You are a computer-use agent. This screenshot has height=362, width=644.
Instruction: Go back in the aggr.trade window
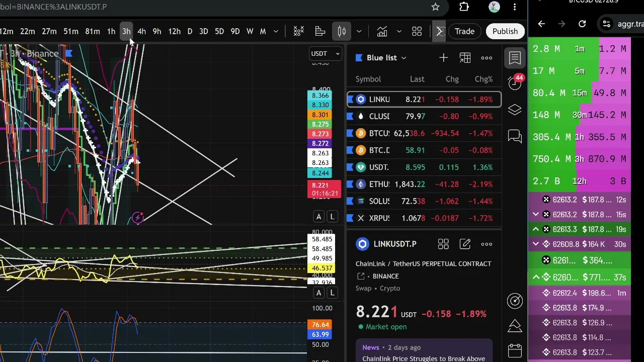click(541, 24)
